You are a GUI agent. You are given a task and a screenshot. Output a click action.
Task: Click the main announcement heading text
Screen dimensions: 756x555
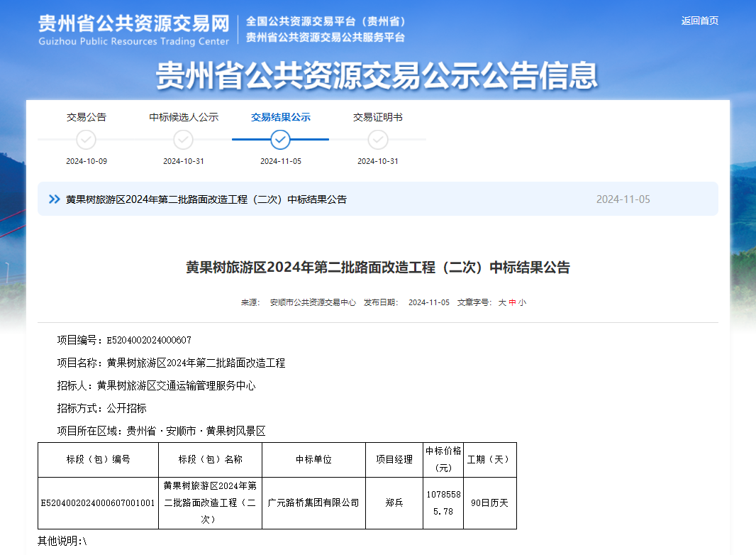tap(377, 268)
